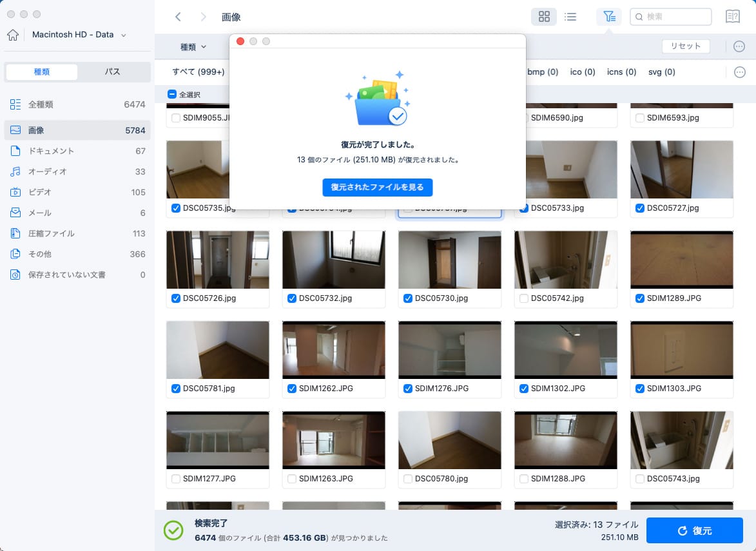
Task: Click the home icon in the sidebar
Action: pyautogui.click(x=12, y=35)
